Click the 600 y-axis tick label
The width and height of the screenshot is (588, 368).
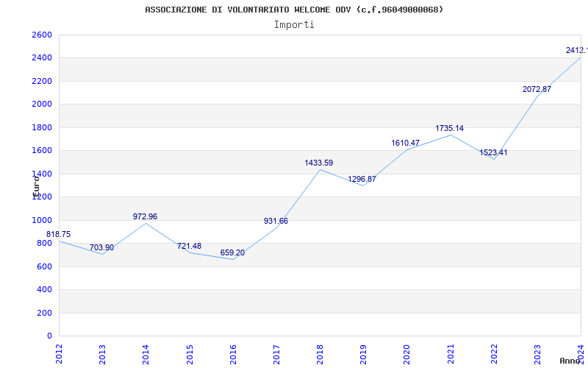[44, 266]
